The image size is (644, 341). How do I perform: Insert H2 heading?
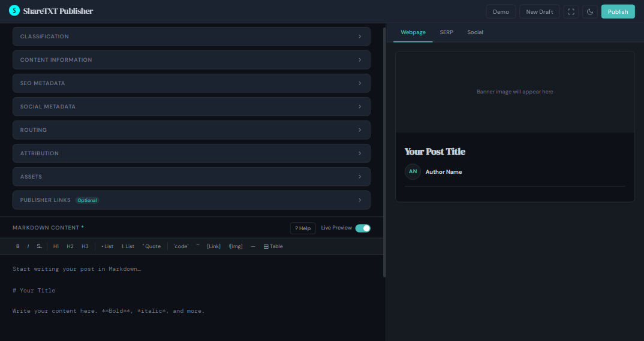70,246
